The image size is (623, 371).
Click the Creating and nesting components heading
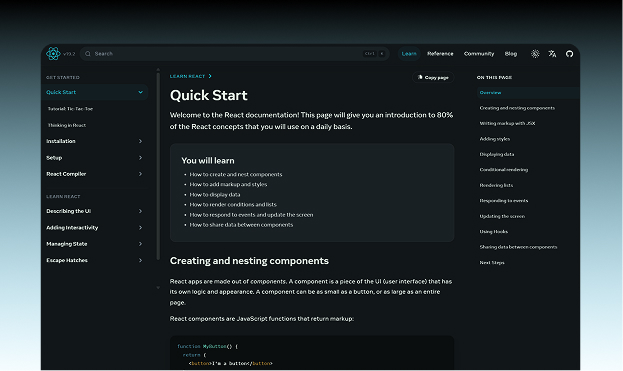(x=249, y=261)
